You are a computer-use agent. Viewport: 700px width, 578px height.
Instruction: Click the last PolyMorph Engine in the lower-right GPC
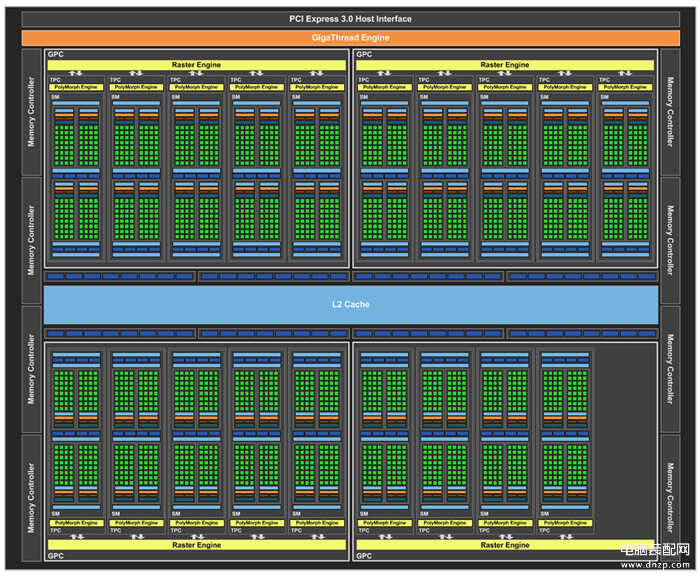pos(565,523)
